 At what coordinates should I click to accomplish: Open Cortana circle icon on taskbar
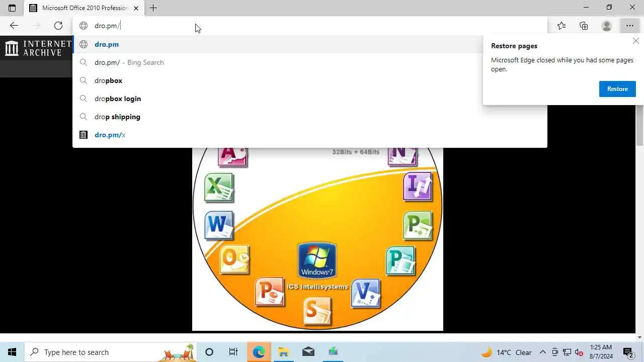tap(209, 352)
